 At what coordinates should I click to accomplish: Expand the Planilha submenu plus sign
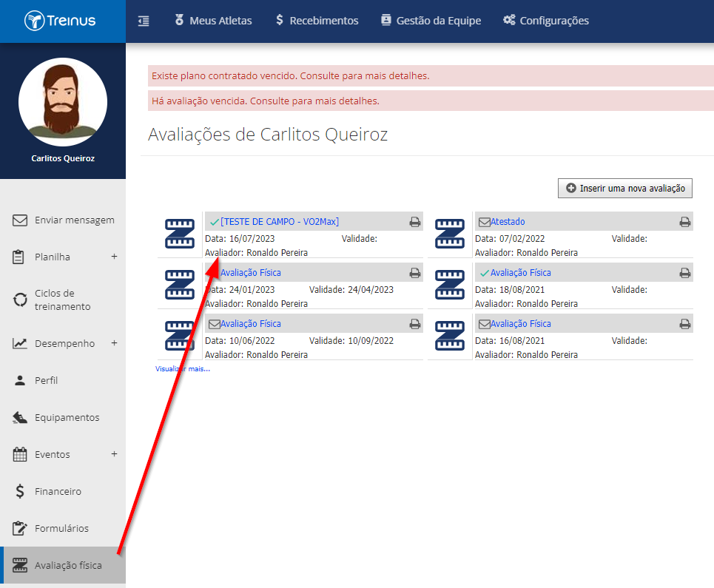[x=114, y=257]
